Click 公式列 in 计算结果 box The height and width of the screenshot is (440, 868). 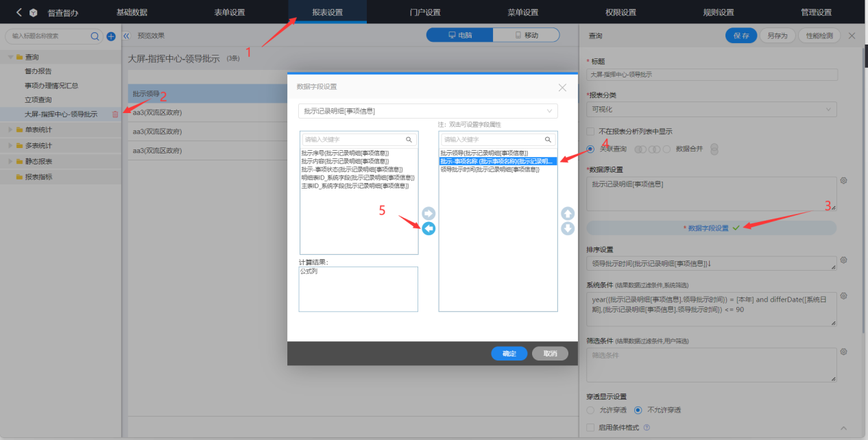(x=309, y=271)
